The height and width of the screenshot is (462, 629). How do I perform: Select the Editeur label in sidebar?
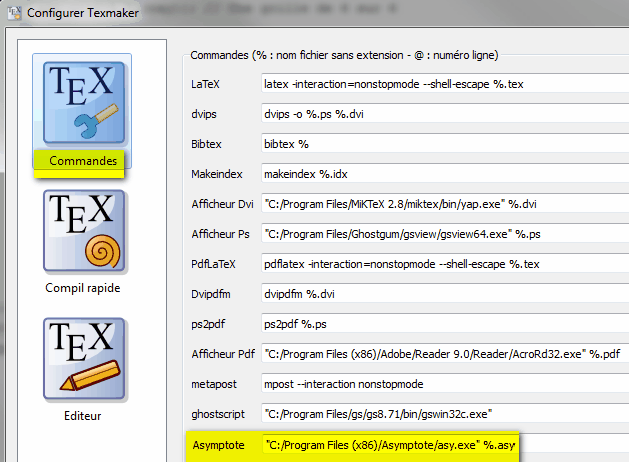point(84,415)
